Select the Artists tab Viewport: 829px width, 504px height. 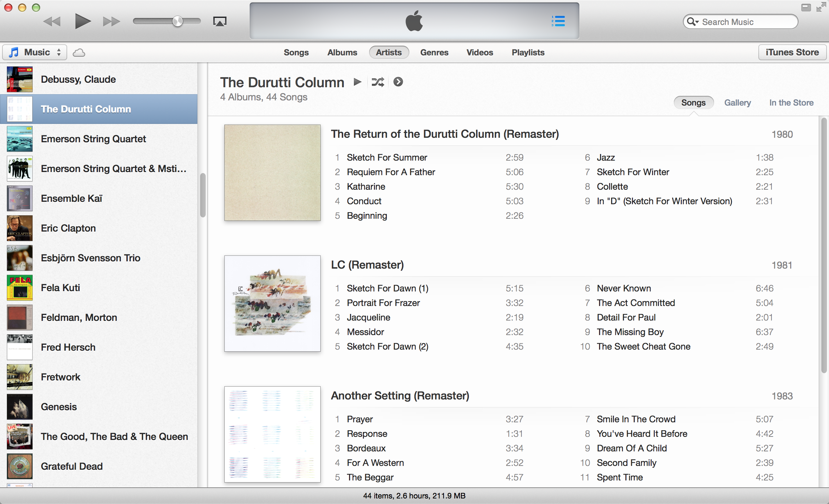coord(389,53)
